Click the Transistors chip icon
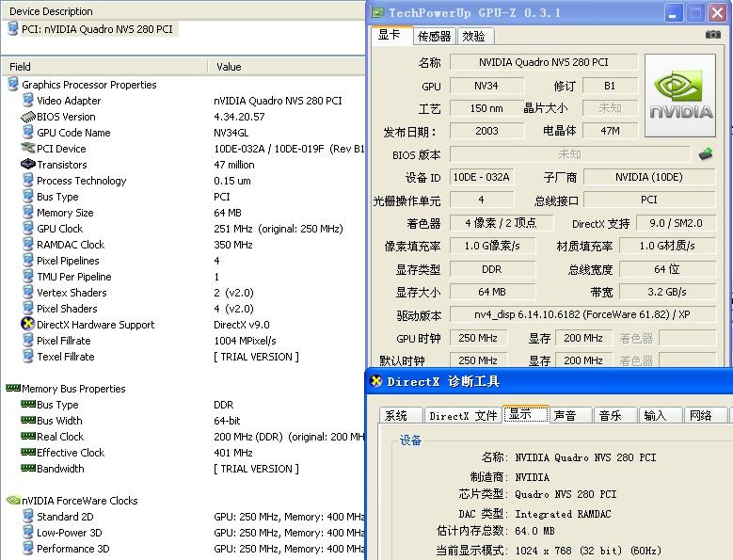The width and height of the screenshot is (733, 560). click(x=28, y=164)
